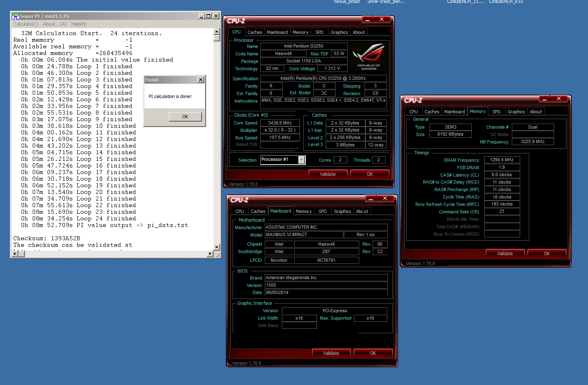Click the Row Refresh Cycle Time value 193 clocks
The width and height of the screenshot is (588, 385).
coord(502,204)
